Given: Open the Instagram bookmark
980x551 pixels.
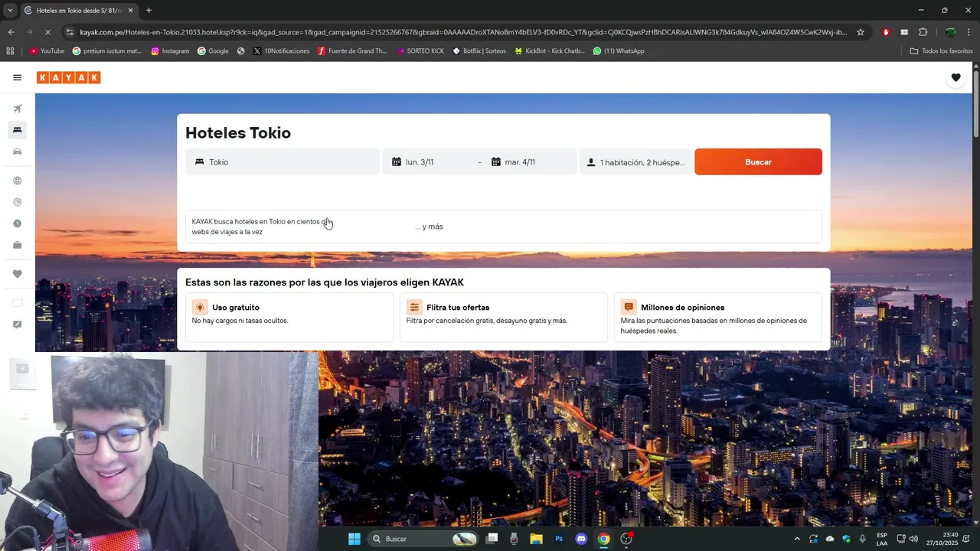Looking at the screenshot, I should [170, 51].
